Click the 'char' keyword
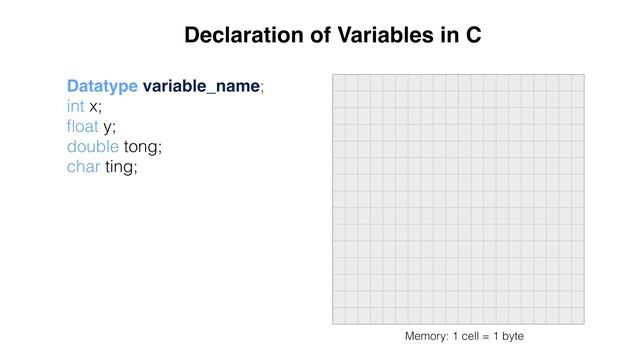 click(x=83, y=167)
